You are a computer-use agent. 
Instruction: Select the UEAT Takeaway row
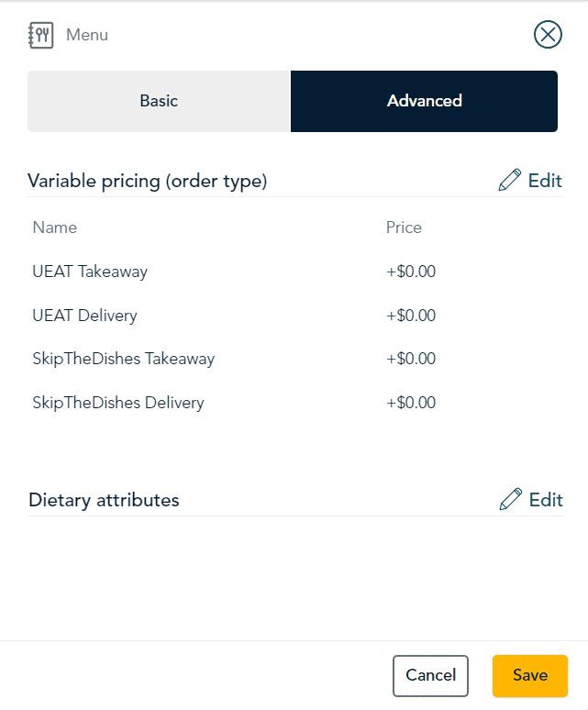294,272
